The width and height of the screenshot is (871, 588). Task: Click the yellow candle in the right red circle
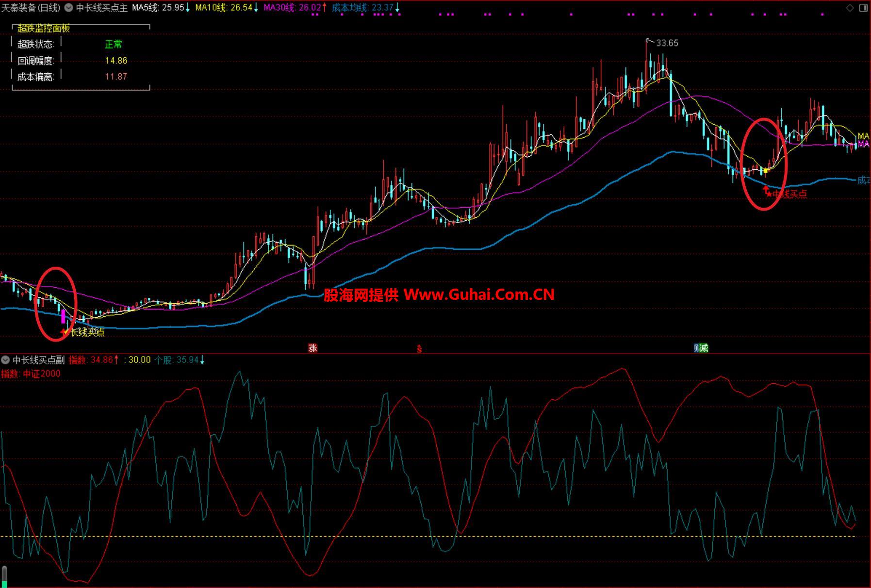pyautogui.click(x=766, y=170)
